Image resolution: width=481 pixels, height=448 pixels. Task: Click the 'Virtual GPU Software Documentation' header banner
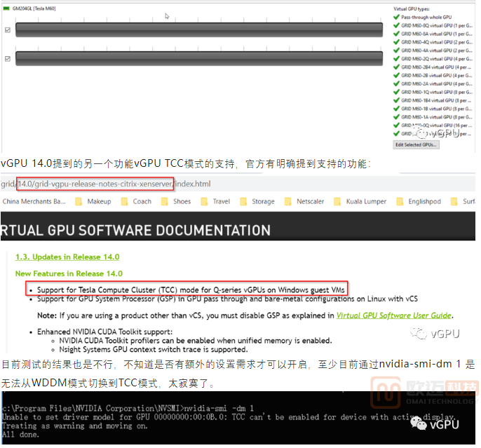click(238, 226)
